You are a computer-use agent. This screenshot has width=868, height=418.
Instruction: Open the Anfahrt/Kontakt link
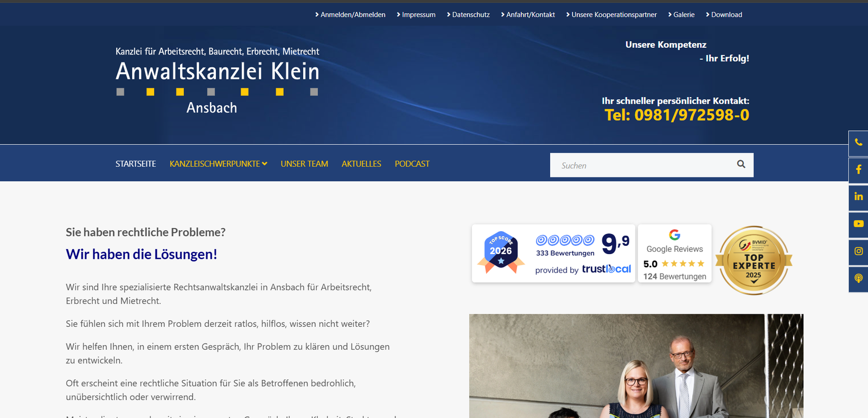528,15
